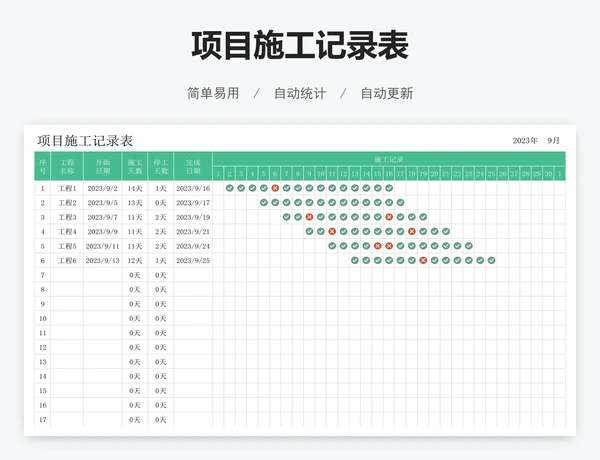Viewport: 600px width, 460px height.
Task: Click the red cross on day 16 for 工程5
Action: [389, 246]
